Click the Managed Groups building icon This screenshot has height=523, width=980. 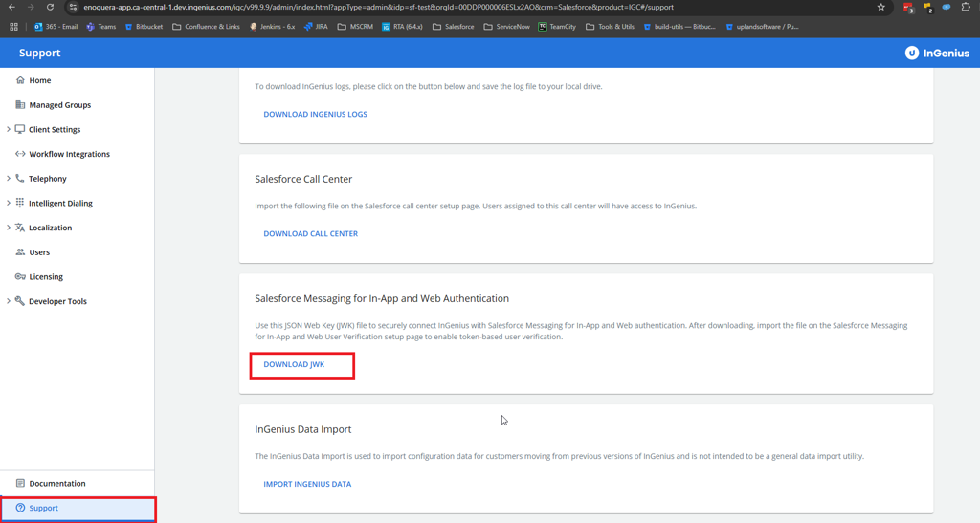coord(20,105)
